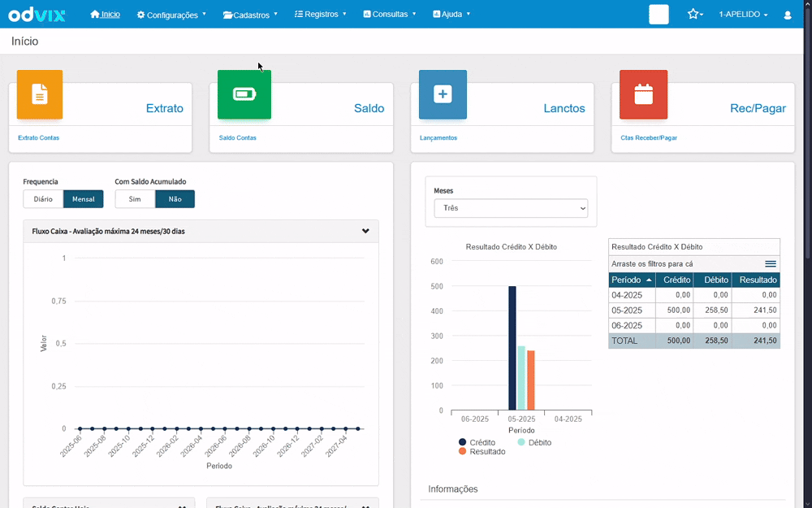Select Mensal frequency
Screen dimensions: 812x508
click(84, 199)
